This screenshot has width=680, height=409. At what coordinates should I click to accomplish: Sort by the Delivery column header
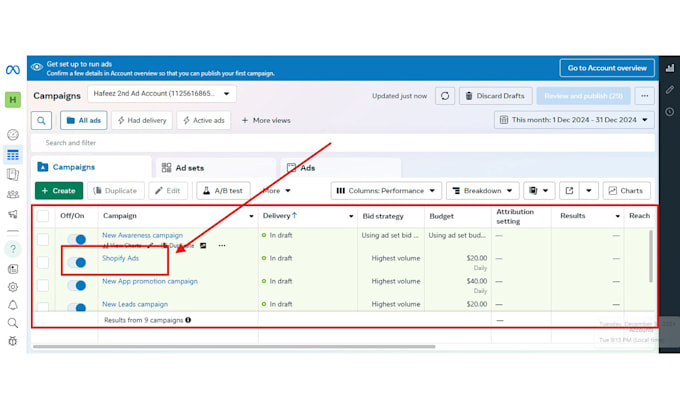click(280, 216)
